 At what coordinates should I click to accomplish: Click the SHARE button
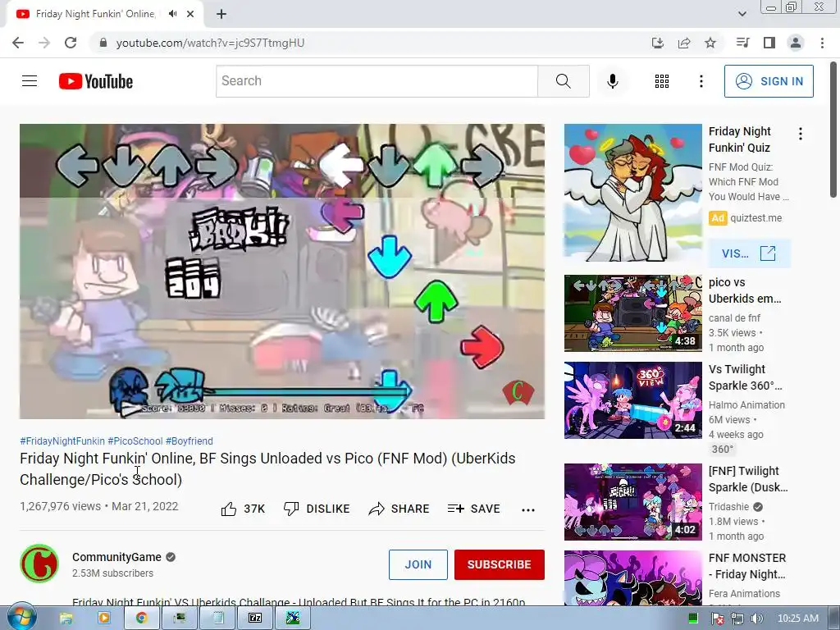coord(399,509)
